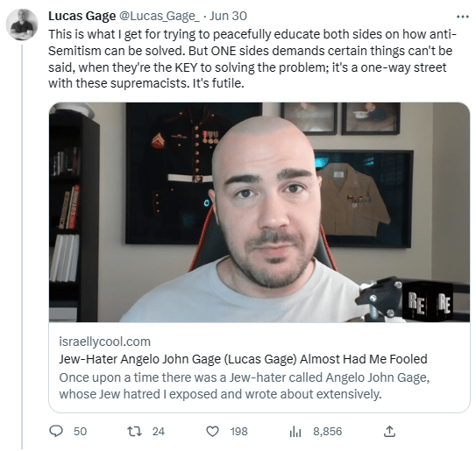This screenshot has height=451, width=476.
Task: Click the tweet body text to open the tweet
Action: click(x=252, y=59)
